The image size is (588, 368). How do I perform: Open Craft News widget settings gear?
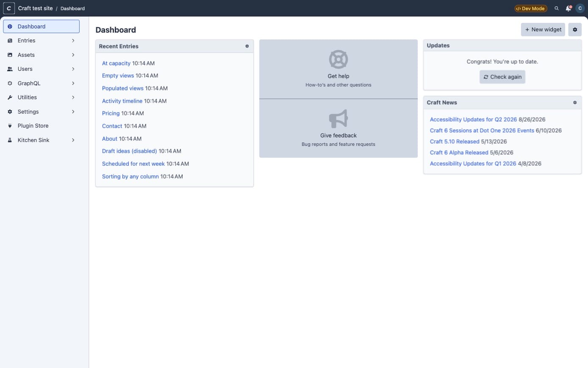tap(575, 103)
